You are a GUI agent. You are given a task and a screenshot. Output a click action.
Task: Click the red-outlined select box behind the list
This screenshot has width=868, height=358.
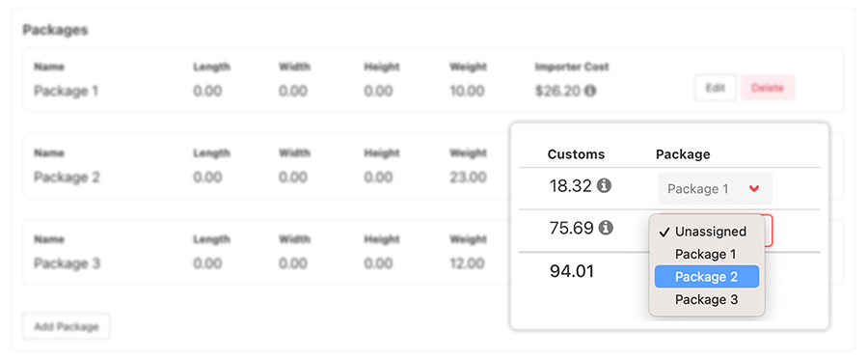pyautogui.click(x=769, y=230)
